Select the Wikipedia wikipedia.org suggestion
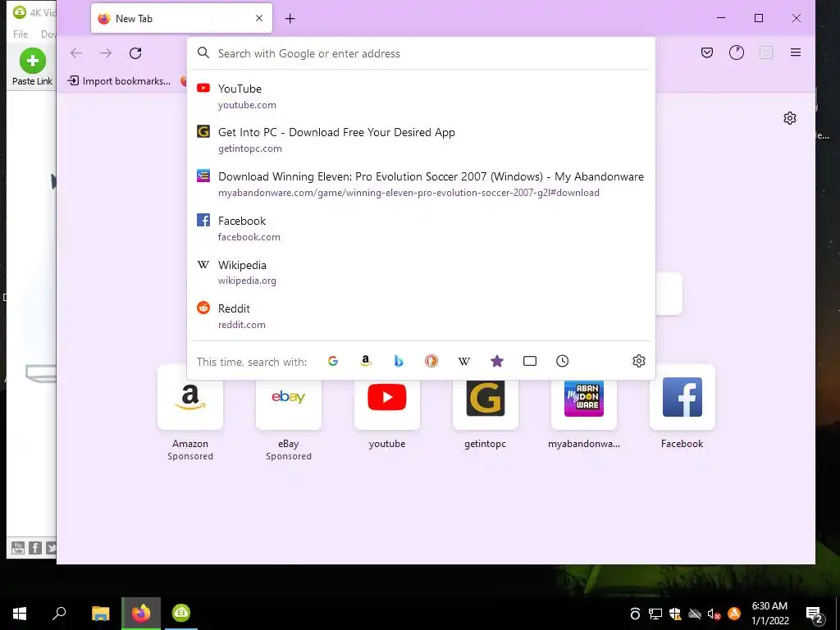The height and width of the screenshot is (630, 840). (421, 272)
